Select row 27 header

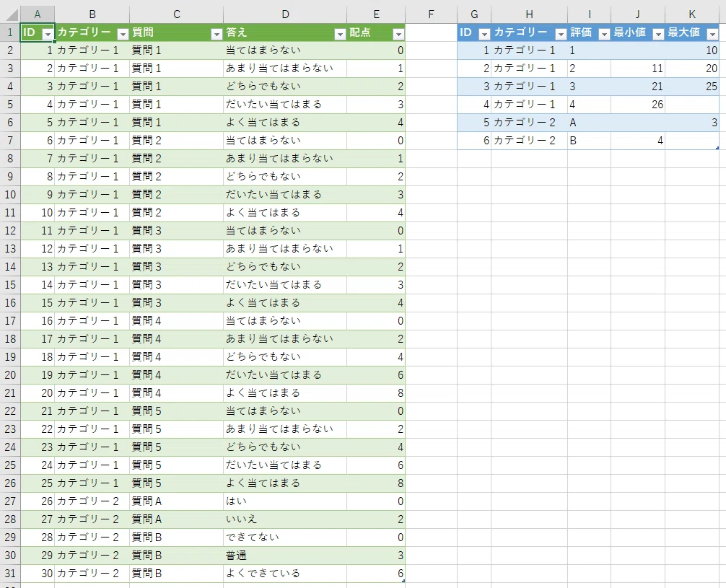click(10, 501)
